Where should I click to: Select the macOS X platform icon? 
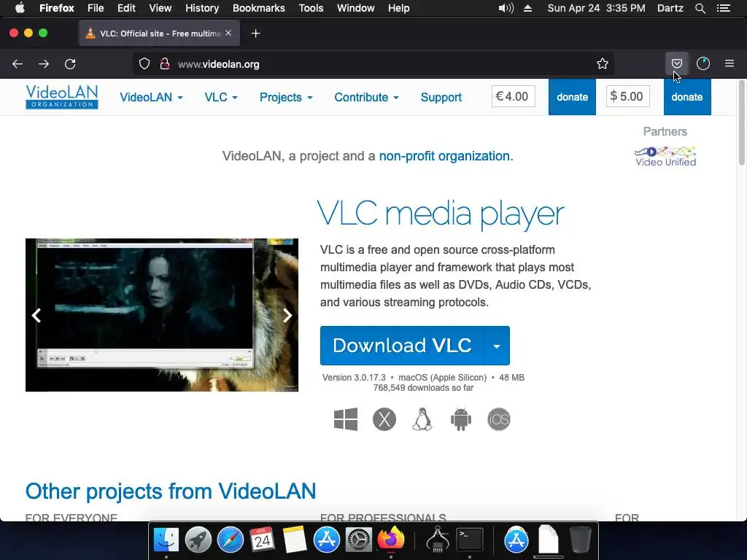coord(384,419)
